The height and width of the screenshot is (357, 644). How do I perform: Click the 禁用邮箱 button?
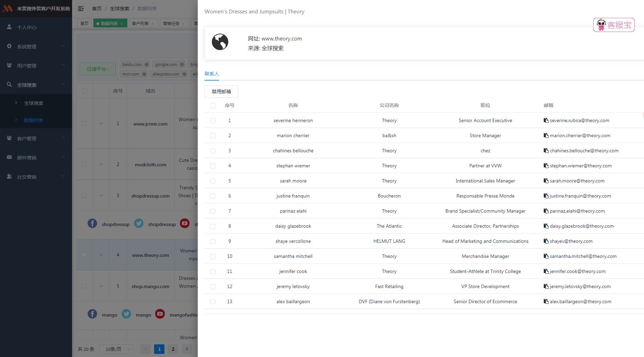tap(221, 92)
